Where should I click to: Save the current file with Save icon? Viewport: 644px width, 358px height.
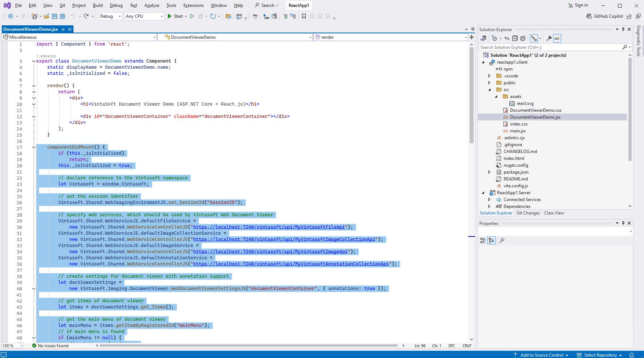coord(55,16)
